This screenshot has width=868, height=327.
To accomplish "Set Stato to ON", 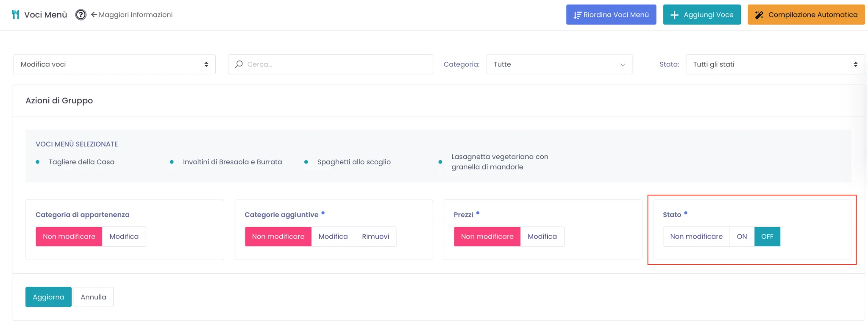I will [742, 236].
